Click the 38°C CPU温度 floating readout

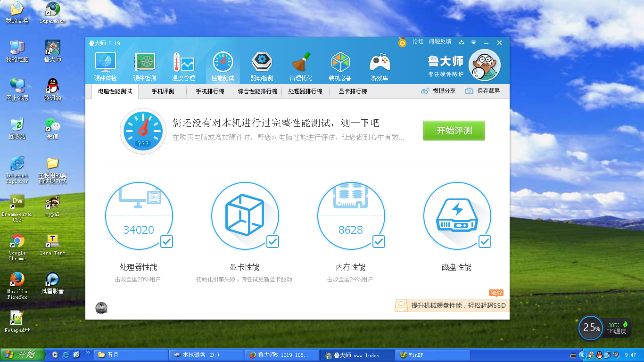click(617, 328)
